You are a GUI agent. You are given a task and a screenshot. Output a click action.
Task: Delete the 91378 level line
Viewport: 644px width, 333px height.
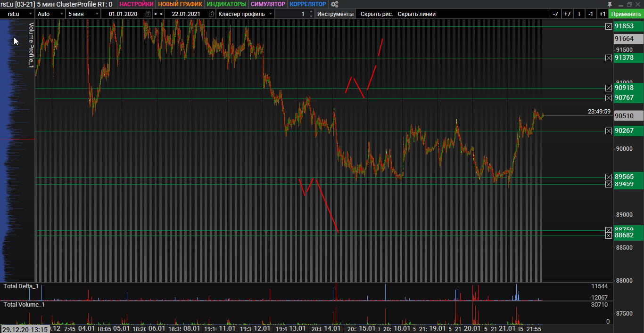coord(609,58)
